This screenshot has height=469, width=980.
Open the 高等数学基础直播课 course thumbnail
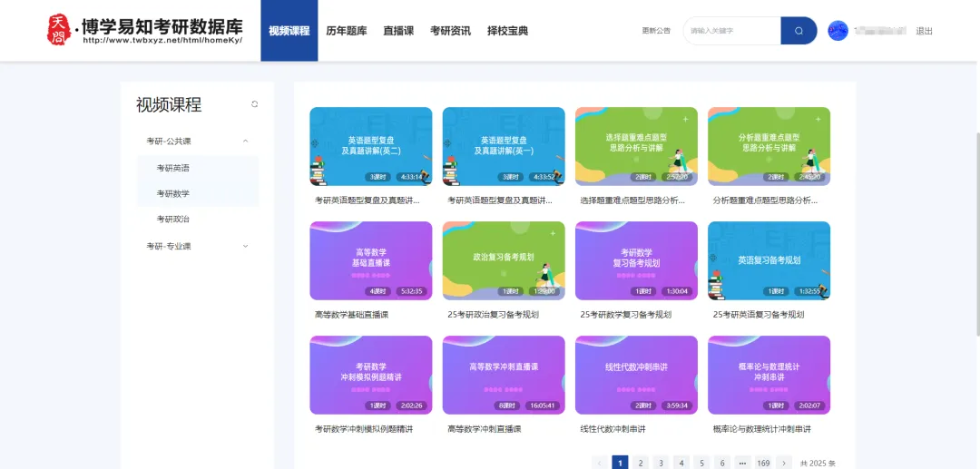tap(370, 261)
